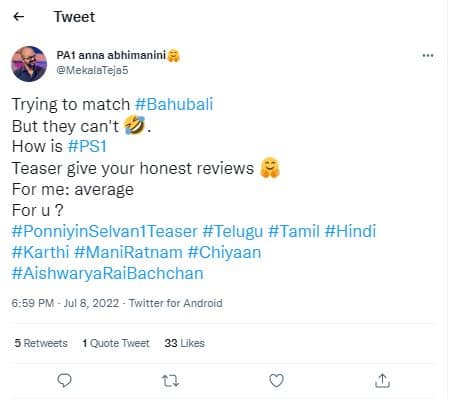Open the @MekalaTeja5 handle
Screen dimensions: 449x399
click(92, 70)
